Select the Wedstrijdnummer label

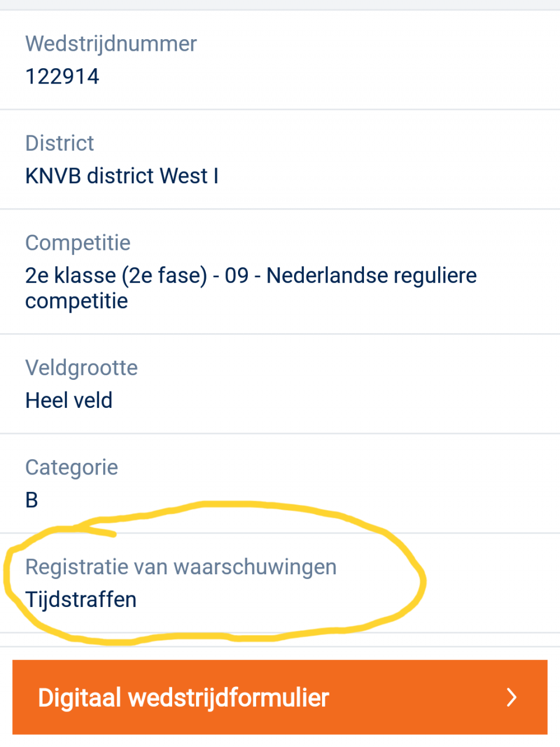(111, 44)
